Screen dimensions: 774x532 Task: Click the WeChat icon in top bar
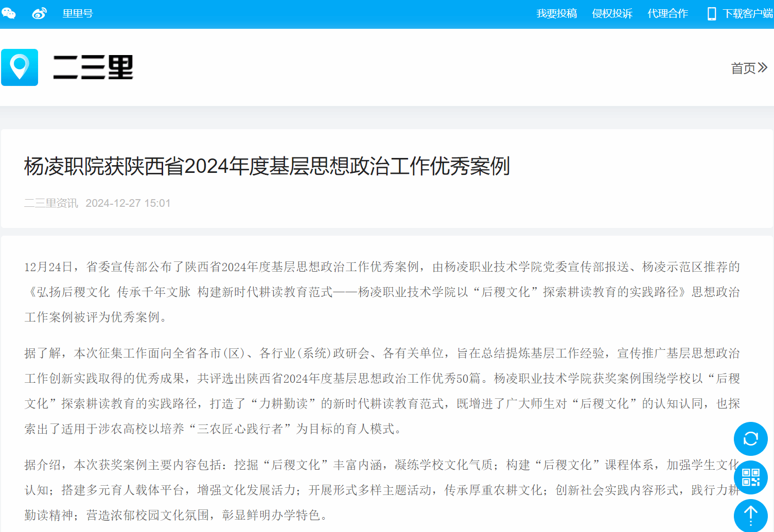tap(9, 13)
